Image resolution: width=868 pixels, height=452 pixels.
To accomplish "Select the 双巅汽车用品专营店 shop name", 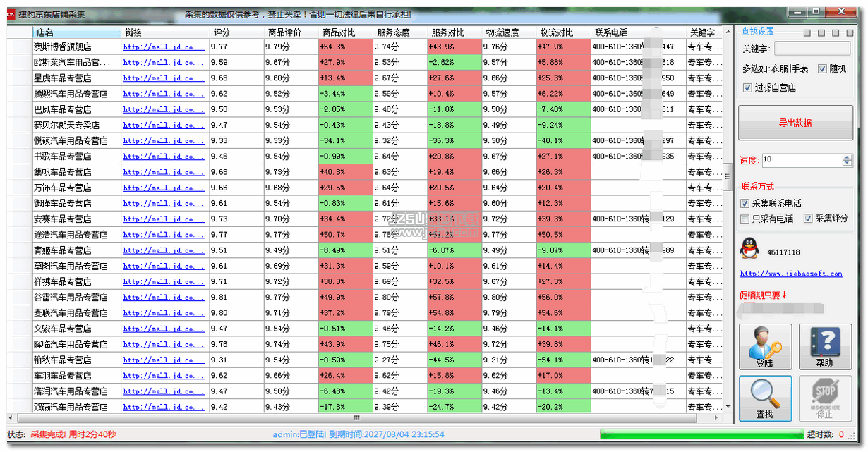I will point(71,406).
